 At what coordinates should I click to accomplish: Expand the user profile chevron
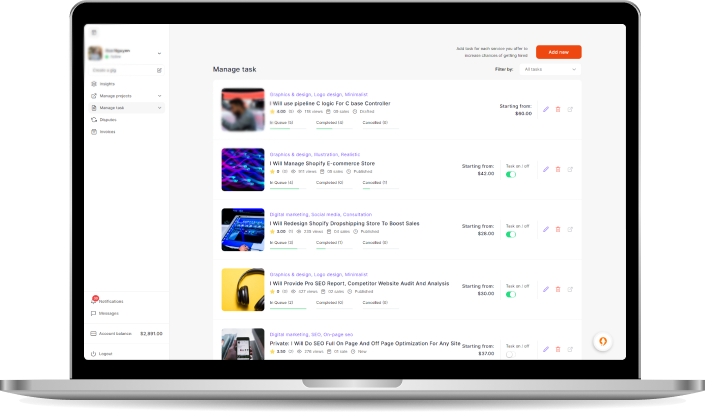[x=160, y=52]
